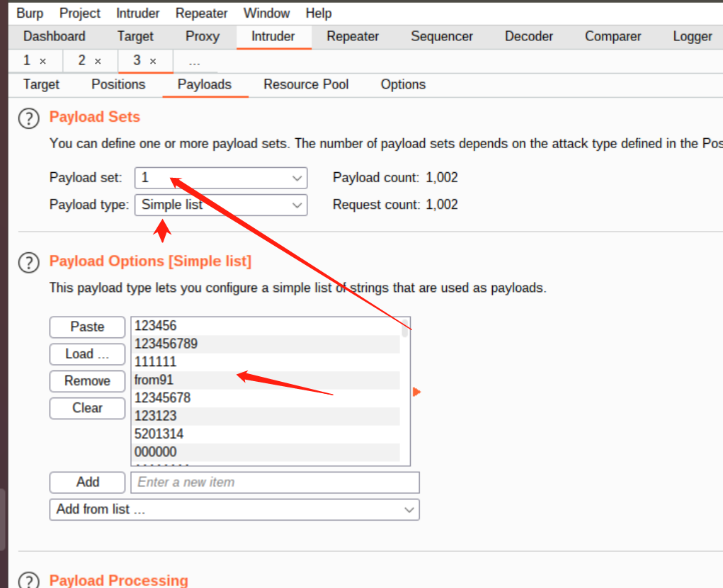Select payload 111111 in list
The image size is (723, 588).
click(x=266, y=362)
